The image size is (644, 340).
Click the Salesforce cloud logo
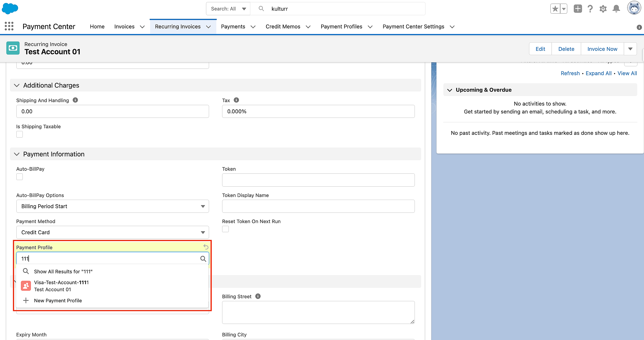click(10, 8)
